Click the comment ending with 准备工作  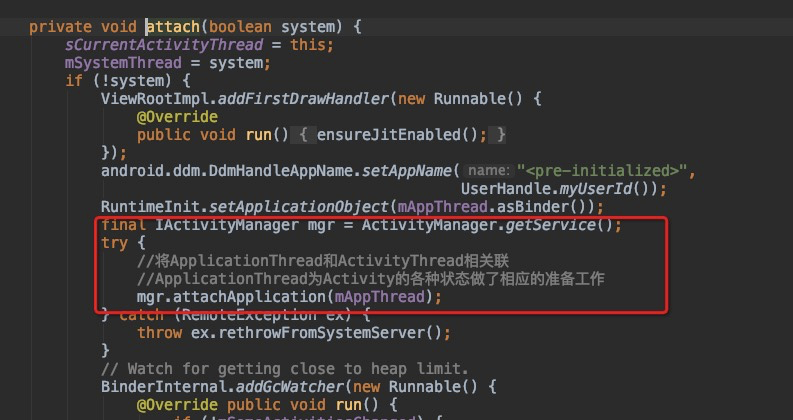371,279
